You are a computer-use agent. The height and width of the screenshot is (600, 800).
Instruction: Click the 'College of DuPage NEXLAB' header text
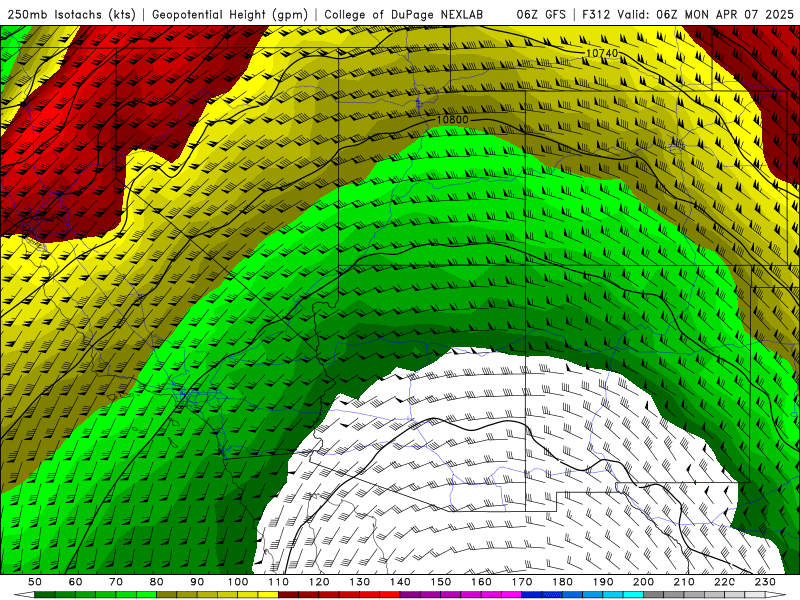tap(404, 15)
